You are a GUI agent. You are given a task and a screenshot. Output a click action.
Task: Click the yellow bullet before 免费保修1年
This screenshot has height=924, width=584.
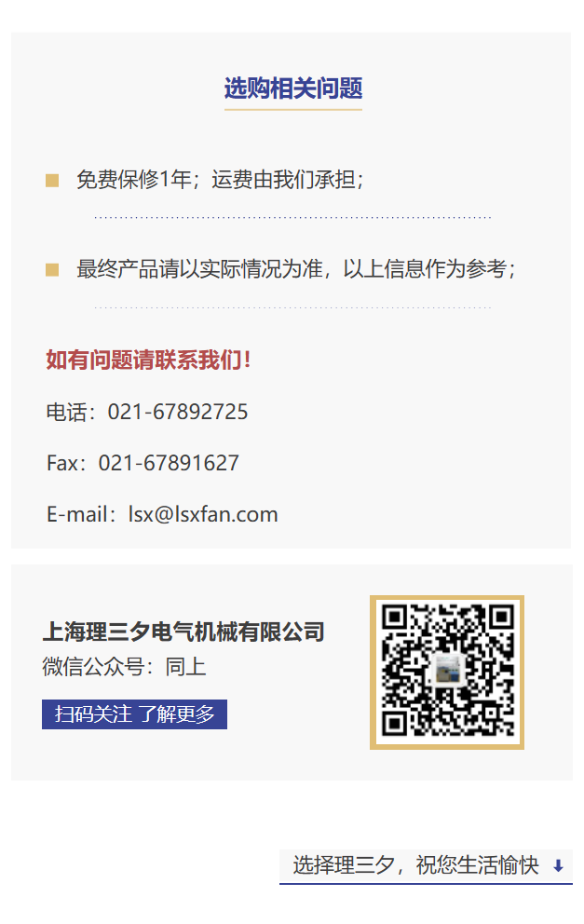pyautogui.click(x=52, y=181)
